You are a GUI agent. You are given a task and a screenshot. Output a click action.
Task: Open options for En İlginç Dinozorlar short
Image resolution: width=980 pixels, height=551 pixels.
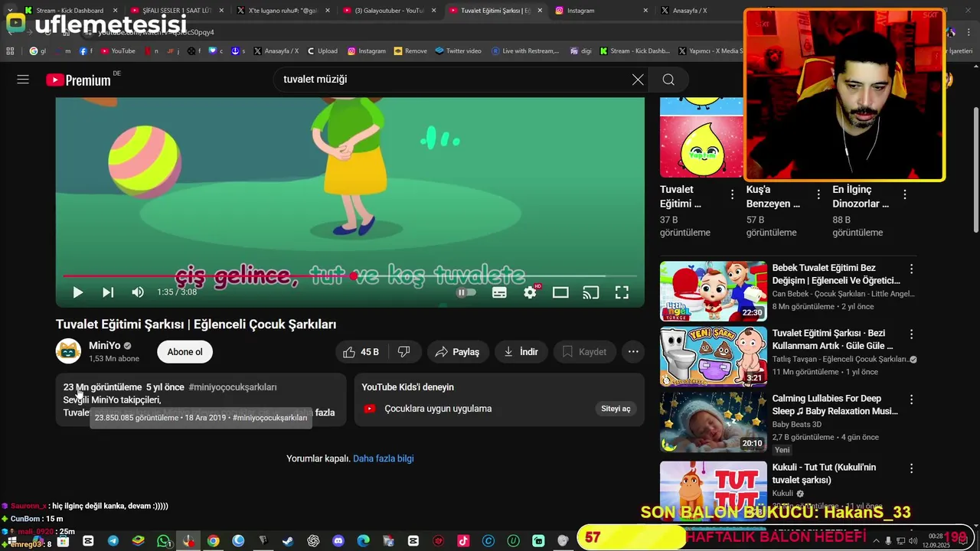pyautogui.click(x=905, y=194)
